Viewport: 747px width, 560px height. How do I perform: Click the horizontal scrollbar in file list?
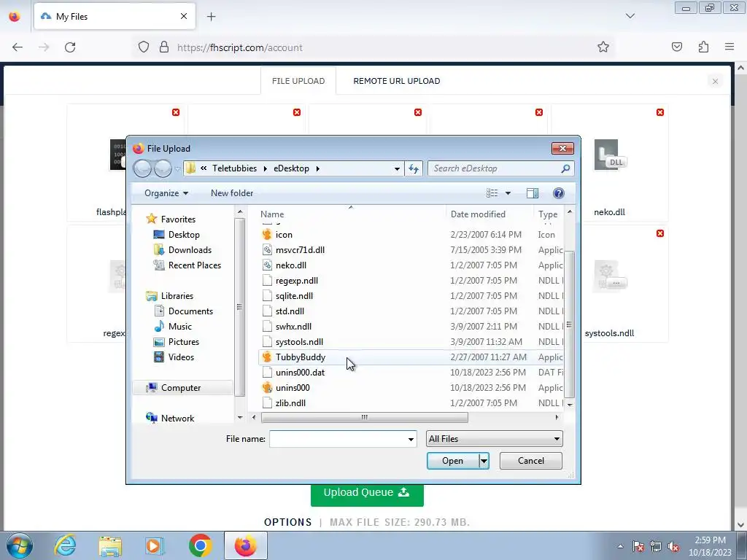click(x=365, y=418)
